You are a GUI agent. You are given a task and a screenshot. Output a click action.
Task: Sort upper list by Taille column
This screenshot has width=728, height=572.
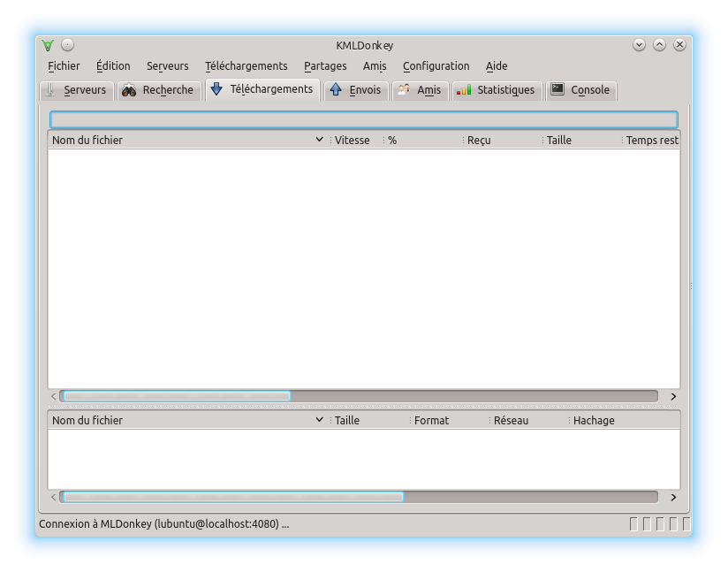coord(580,140)
